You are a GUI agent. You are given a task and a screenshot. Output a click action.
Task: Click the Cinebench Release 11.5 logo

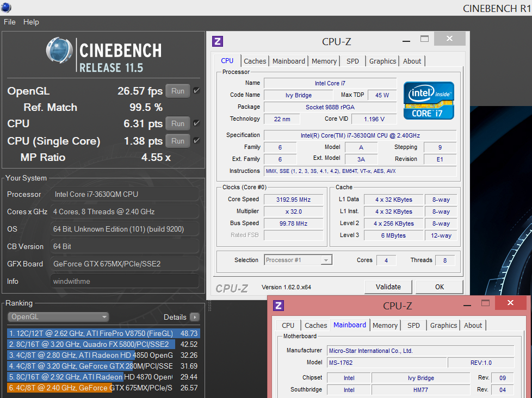[x=103, y=55]
